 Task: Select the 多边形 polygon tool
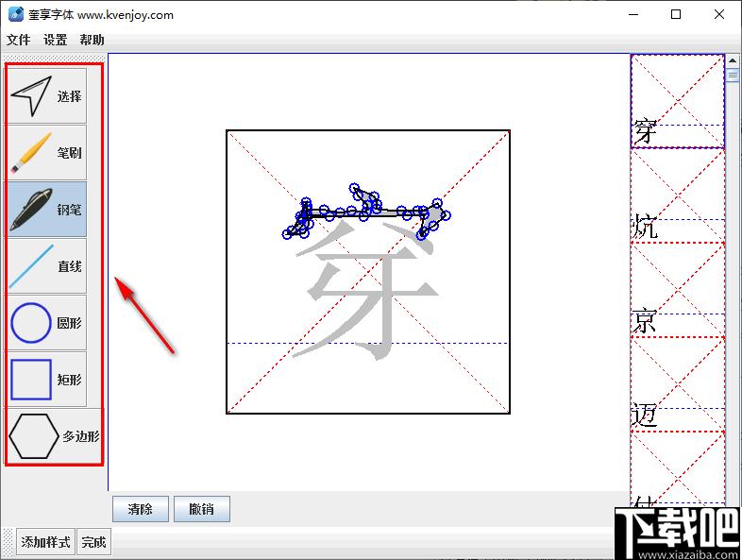coord(55,436)
